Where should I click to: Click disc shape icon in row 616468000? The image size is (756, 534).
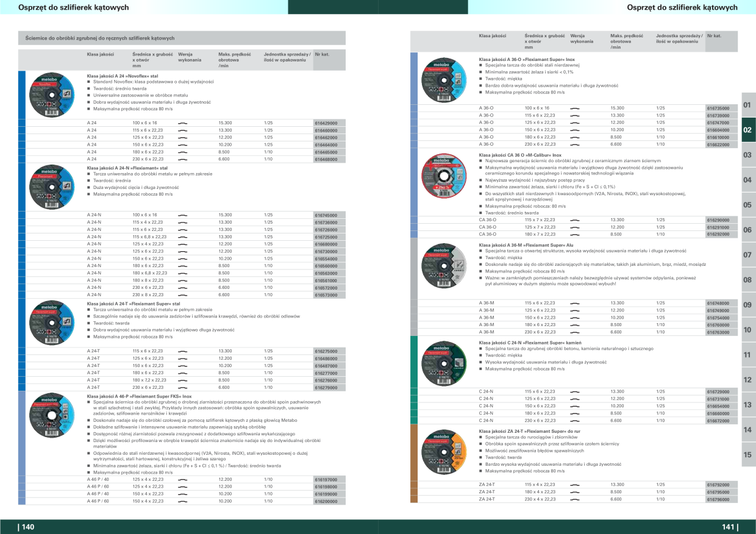[182, 159]
